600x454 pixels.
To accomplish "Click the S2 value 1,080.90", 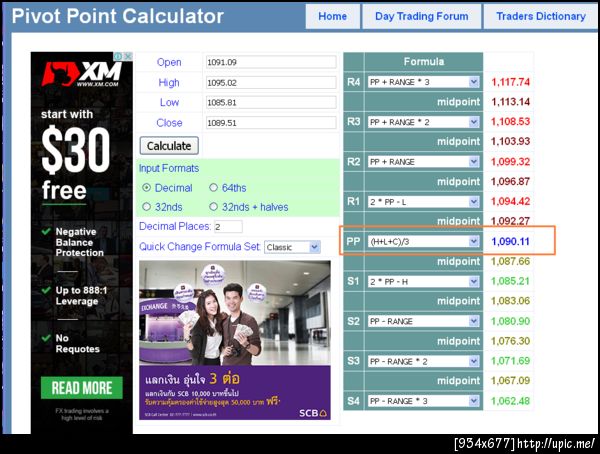I will (510, 321).
